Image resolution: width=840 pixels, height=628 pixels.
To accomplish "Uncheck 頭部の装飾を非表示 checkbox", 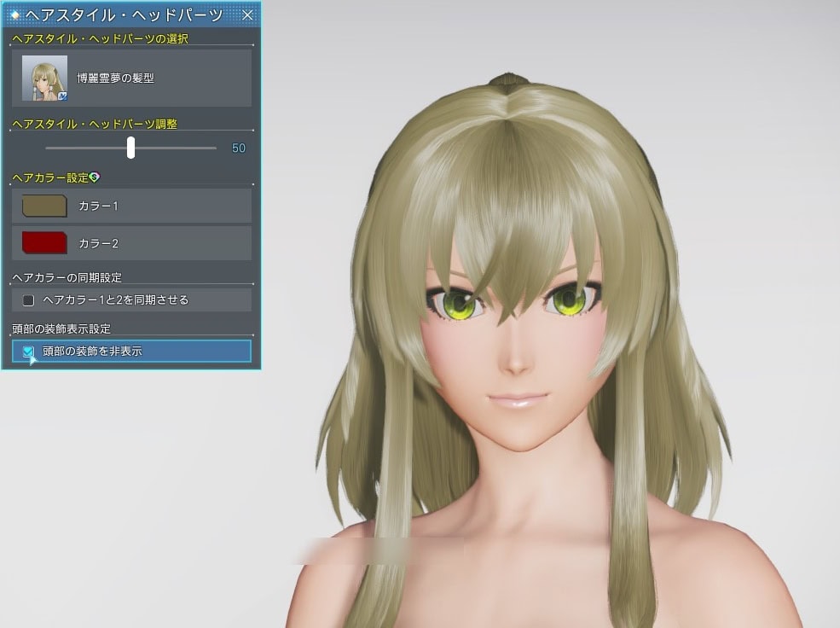I will (28, 352).
